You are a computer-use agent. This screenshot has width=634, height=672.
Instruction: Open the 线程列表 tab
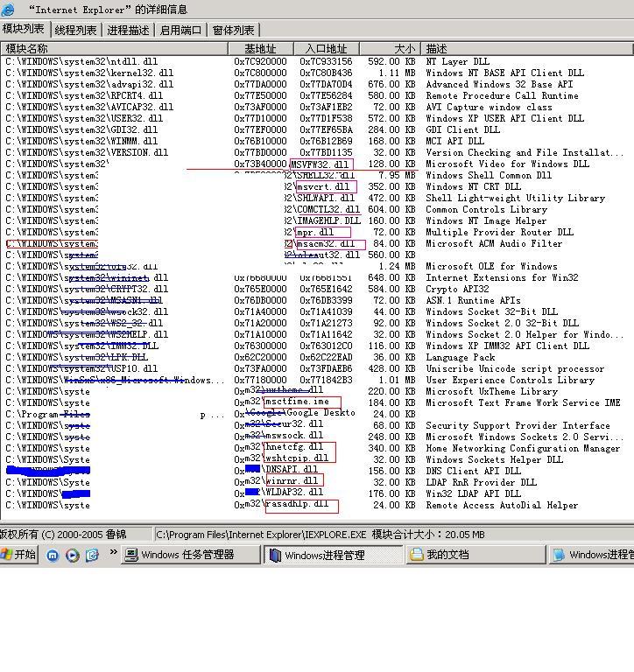coord(75,30)
